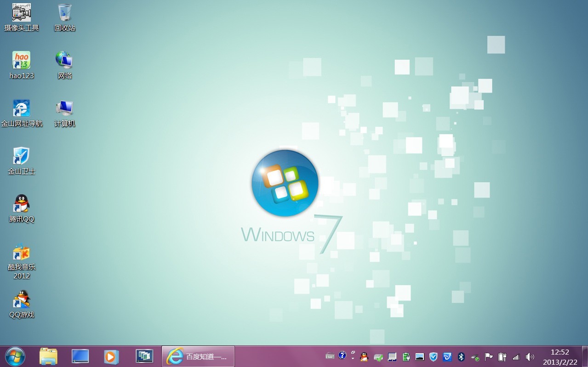Click the green battery tray icon
The height and width of the screenshot is (367, 588).
tap(406, 357)
